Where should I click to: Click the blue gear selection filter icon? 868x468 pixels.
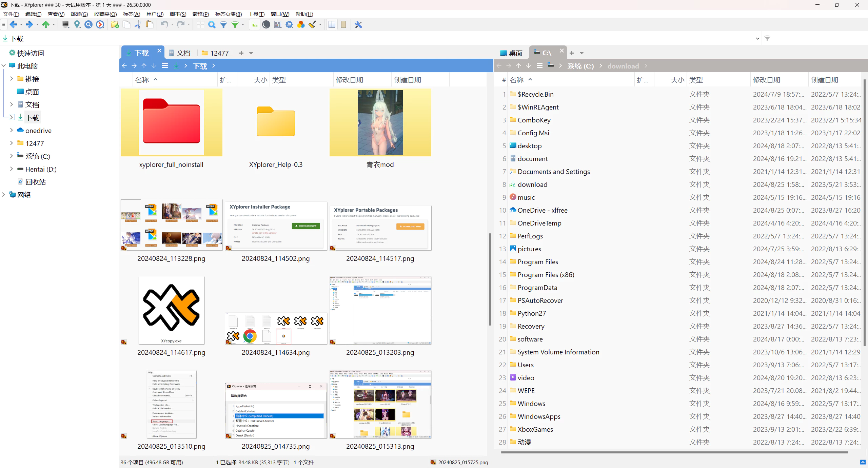click(289, 24)
